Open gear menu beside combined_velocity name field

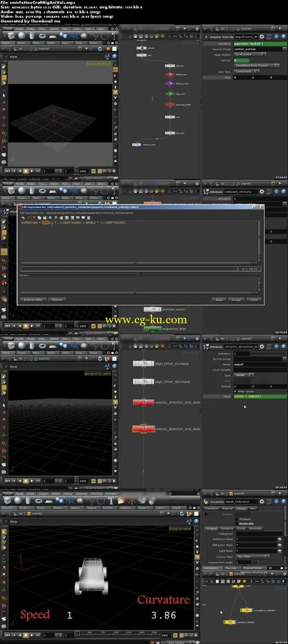[x=262, y=192]
